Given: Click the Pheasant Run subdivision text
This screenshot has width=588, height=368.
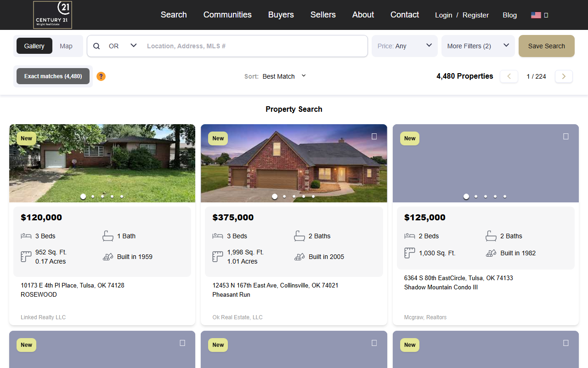Looking at the screenshot, I should pos(231,294).
